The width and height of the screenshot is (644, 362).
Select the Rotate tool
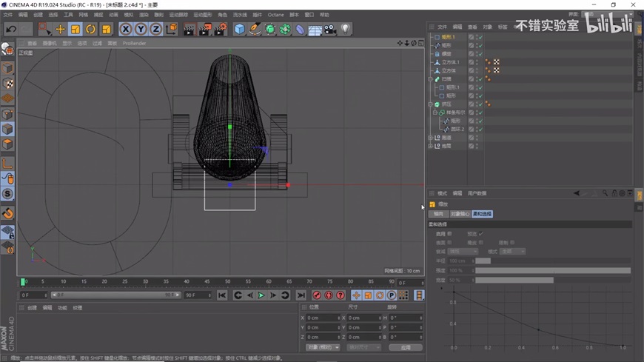[90, 30]
